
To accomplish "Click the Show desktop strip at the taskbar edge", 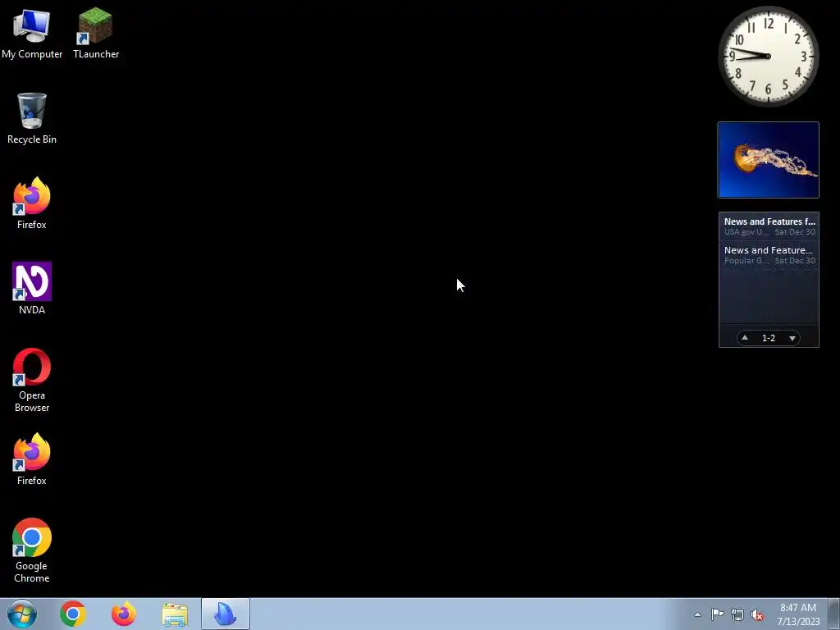I will pyautogui.click(x=834, y=614).
